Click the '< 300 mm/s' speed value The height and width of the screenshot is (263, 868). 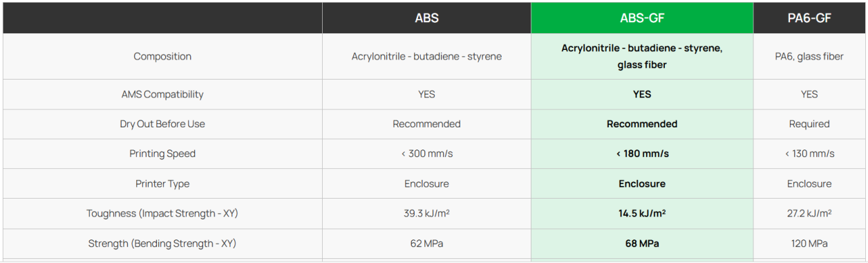(426, 154)
